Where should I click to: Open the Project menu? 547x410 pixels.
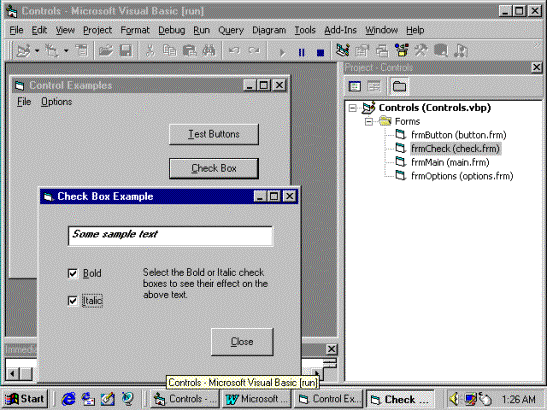(97, 30)
